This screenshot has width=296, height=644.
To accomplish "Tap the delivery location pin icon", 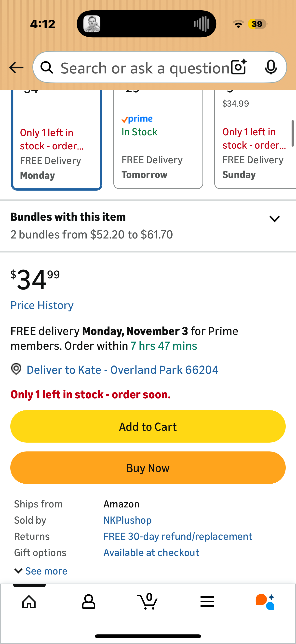I will 16,369.
